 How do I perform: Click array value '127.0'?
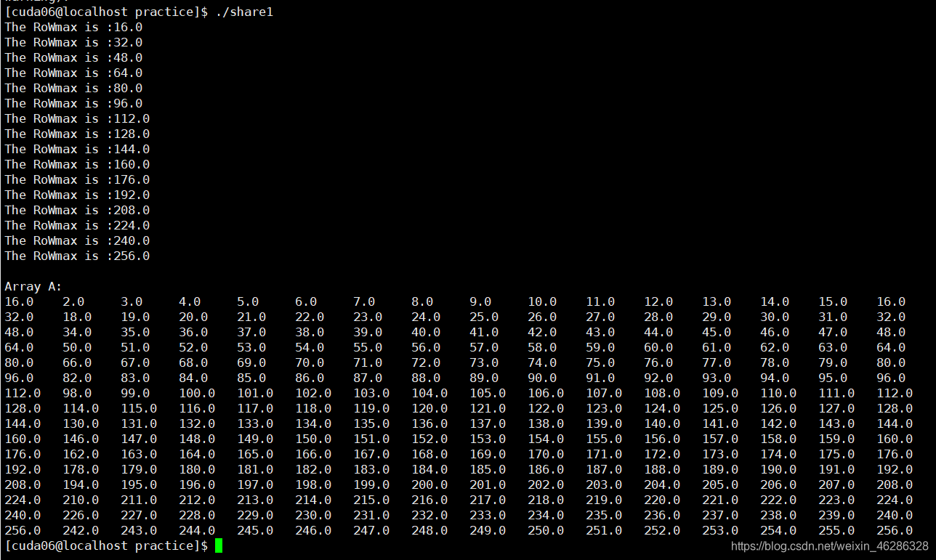coord(836,409)
